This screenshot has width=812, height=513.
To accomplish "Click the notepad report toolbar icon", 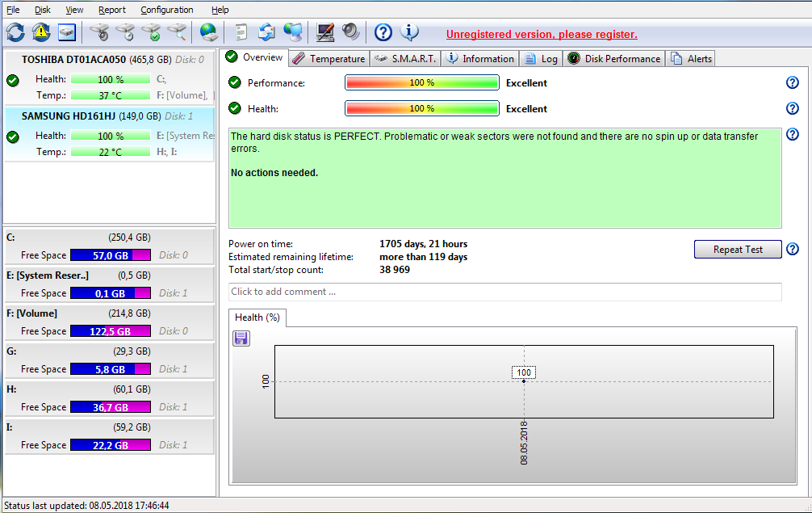I will (241, 32).
